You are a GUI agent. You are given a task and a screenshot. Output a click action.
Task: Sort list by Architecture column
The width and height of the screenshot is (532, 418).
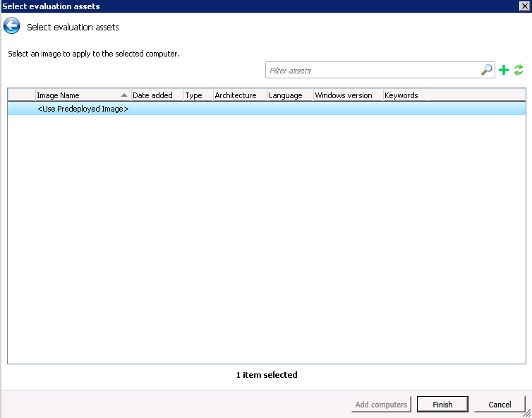(x=238, y=95)
